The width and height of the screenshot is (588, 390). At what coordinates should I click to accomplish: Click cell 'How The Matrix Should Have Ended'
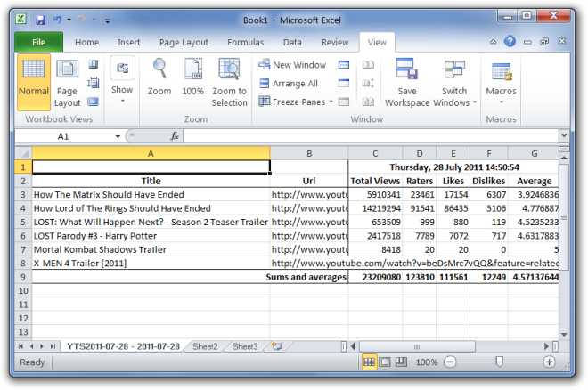(151, 195)
